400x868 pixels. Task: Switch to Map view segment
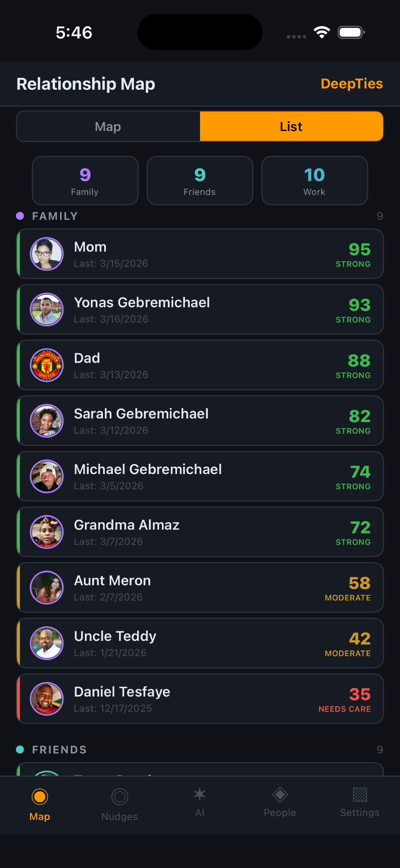108,127
